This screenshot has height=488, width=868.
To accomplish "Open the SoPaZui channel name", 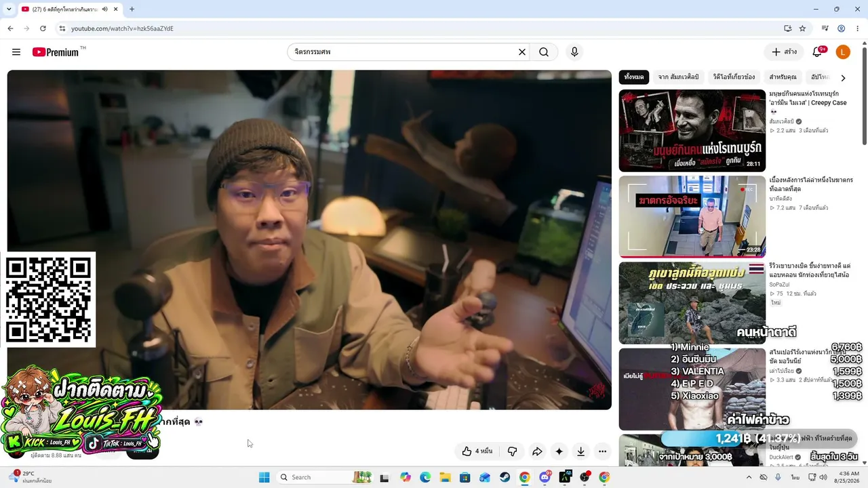I will (779, 285).
